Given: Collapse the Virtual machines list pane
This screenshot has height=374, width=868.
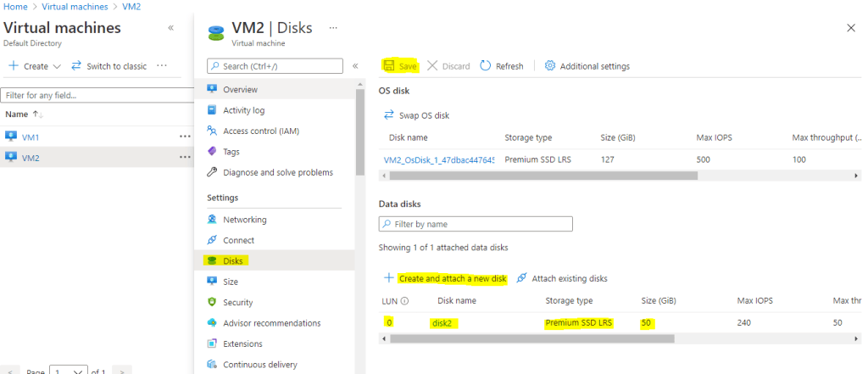Looking at the screenshot, I should pos(170,28).
